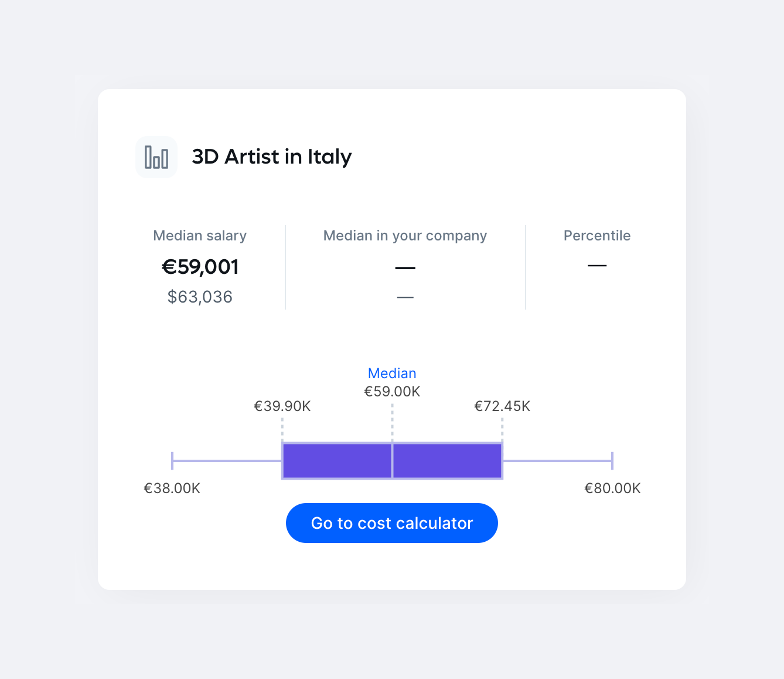This screenshot has width=784, height=679.
Task: Select the €59,001 median salary value
Action: coord(200,267)
